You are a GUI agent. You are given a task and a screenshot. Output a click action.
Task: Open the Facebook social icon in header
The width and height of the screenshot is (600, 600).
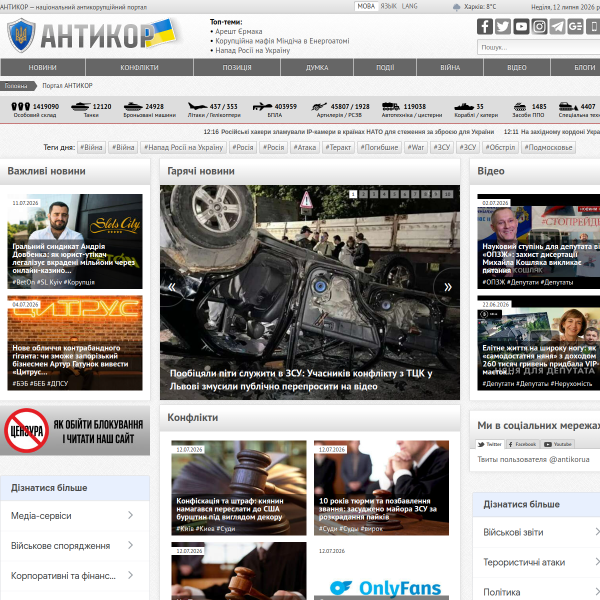484,26
